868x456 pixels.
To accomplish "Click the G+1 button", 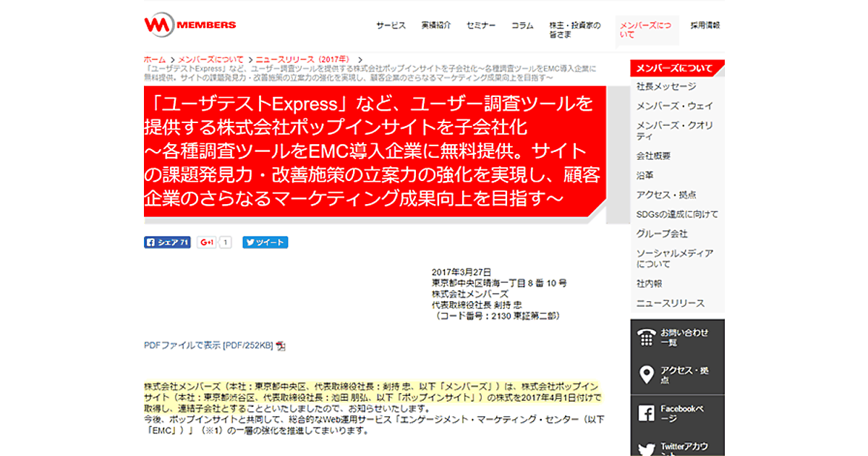I will 207,242.
